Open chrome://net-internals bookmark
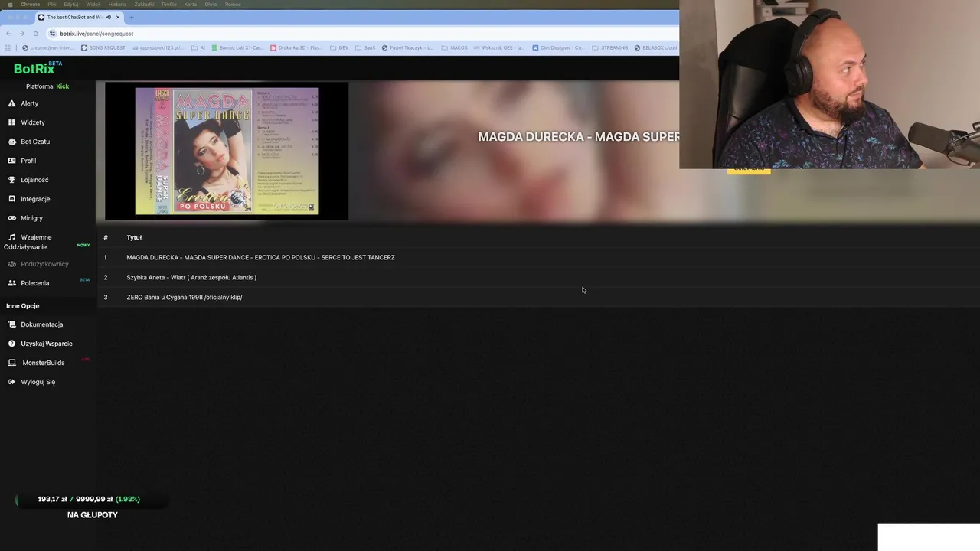Viewport: 980px width, 551px height. coord(48,47)
